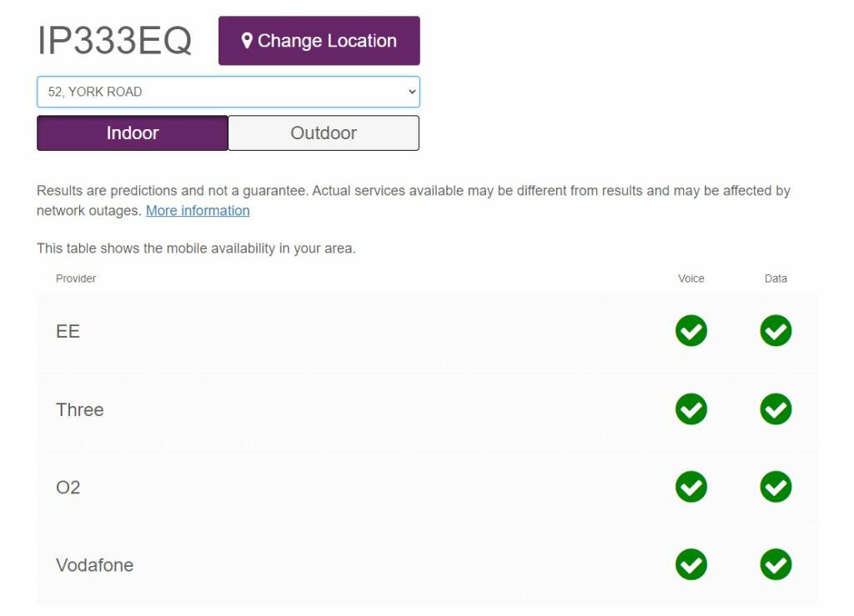Click Vodafone voice availability checkmark
This screenshot has width=854, height=616.
click(x=691, y=565)
